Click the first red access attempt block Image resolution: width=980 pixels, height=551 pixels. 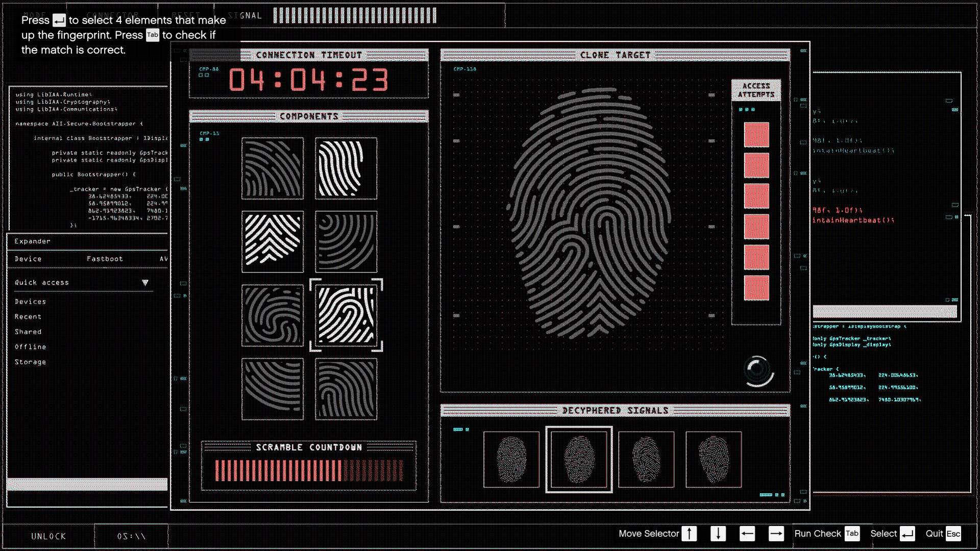coord(756,135)
